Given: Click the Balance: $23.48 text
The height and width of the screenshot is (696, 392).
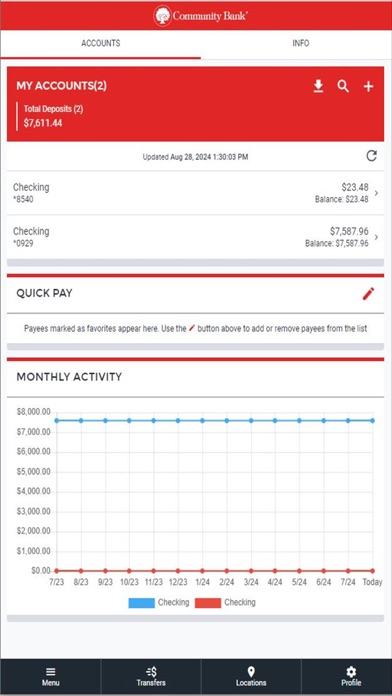Looking at the screenshot, I should click(341, 200).
